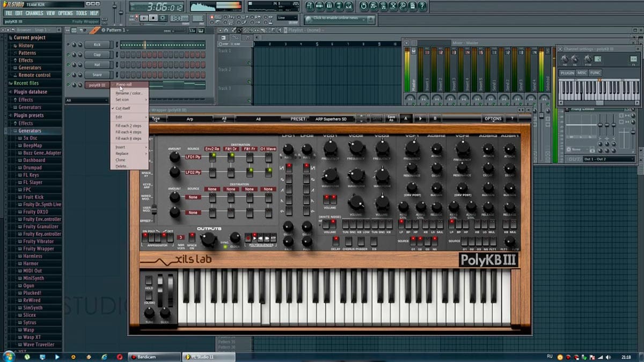The width and height of the screenshot is (644, 362).
Task: Choose Rename / color from the context menu
Action: point(129,93)
